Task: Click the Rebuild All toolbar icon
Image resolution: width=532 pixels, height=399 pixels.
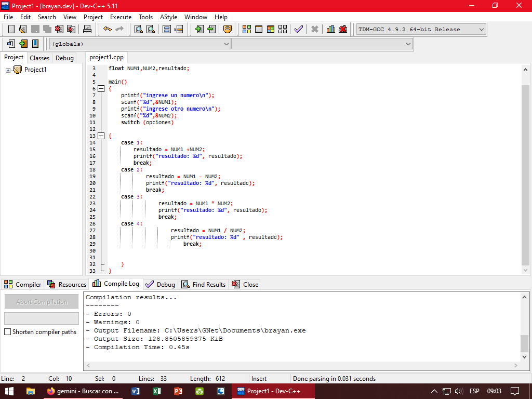Action: pyautogui.click(x=283, y=29)
